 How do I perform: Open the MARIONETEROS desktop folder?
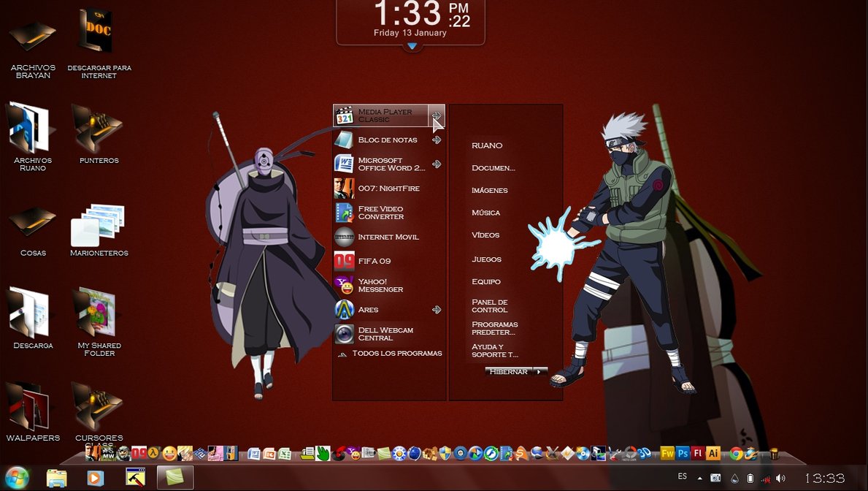pyautogui.click(x=99, y=226)
